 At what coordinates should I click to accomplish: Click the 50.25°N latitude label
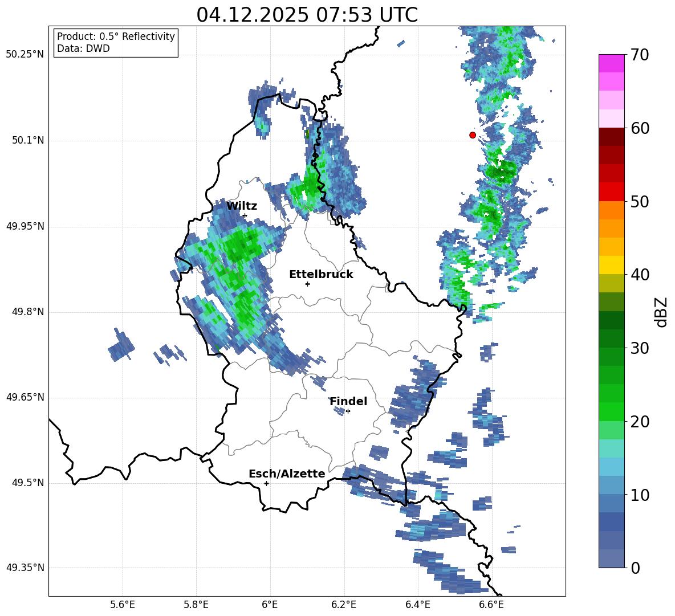click(25, 55)
